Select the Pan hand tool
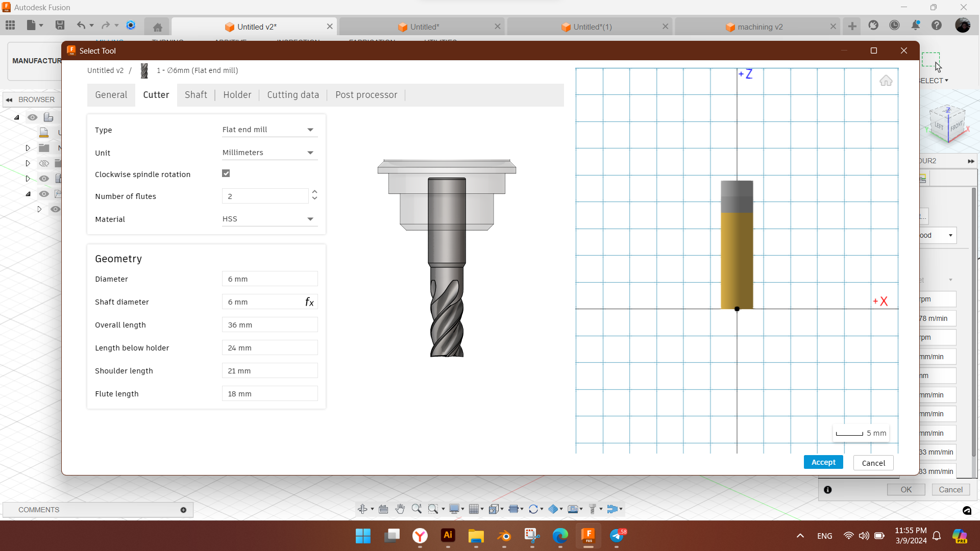This screenshot has height=551, width=980. (x=400, y=509)
